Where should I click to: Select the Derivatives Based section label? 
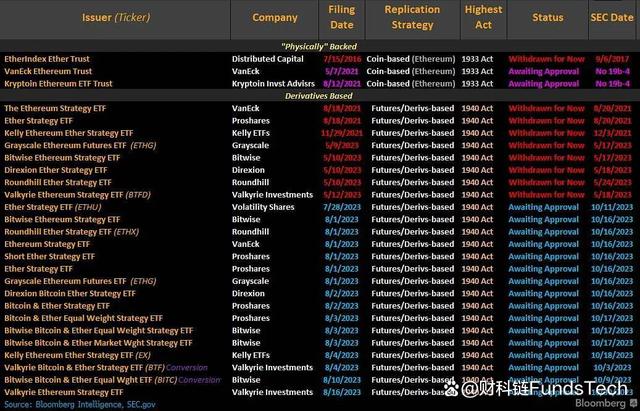pos(320,96)
